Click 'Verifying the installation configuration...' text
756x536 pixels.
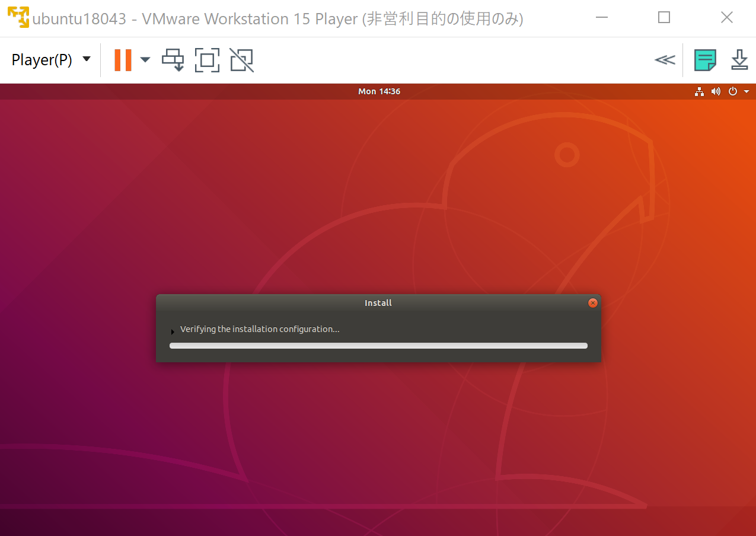pos(260,329)
